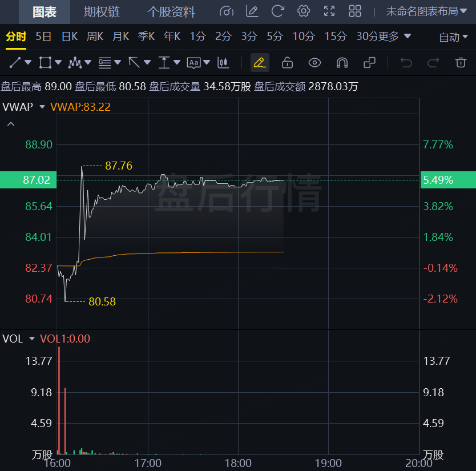Select the trend line drawing tool
Image resolution: width=476 pixels, height=471 pixels.
[x=15, y=62]
